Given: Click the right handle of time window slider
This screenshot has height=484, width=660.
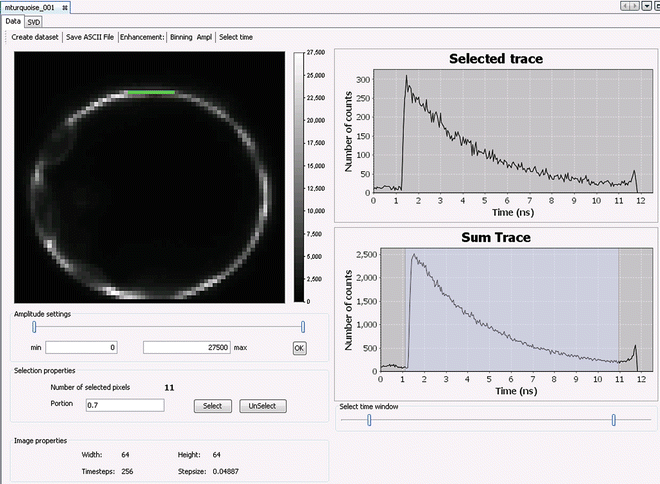Looking at the screenshot, I should (x=613, y=421).
